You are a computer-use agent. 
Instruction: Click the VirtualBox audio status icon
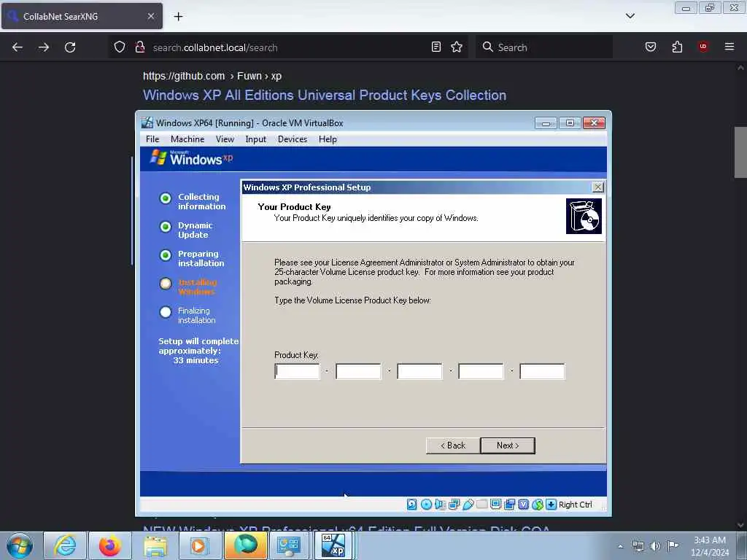click(440, 505)
